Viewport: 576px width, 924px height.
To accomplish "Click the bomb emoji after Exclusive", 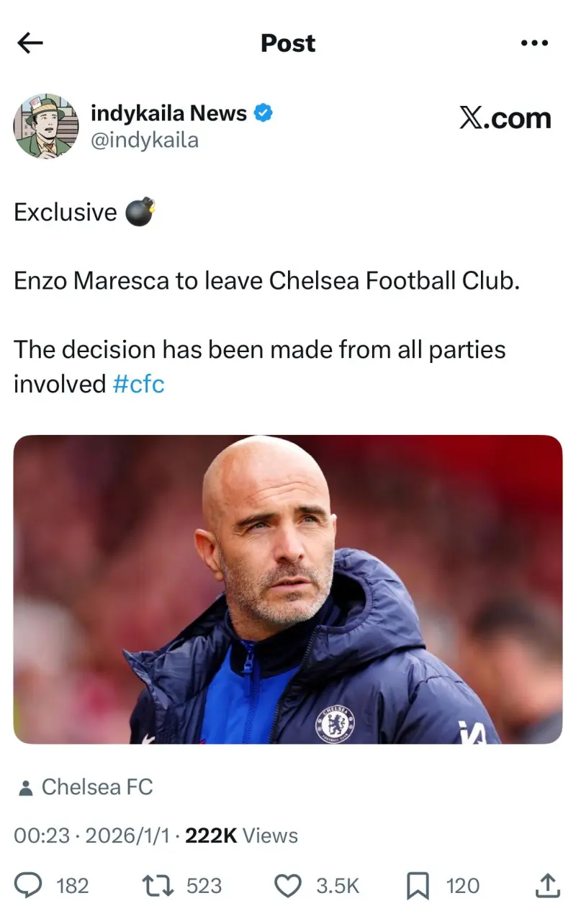I will pos(140,212).
